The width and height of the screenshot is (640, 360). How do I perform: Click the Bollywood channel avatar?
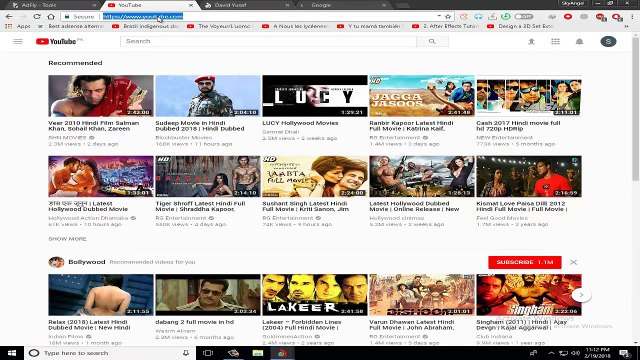(x=56, y=262)
